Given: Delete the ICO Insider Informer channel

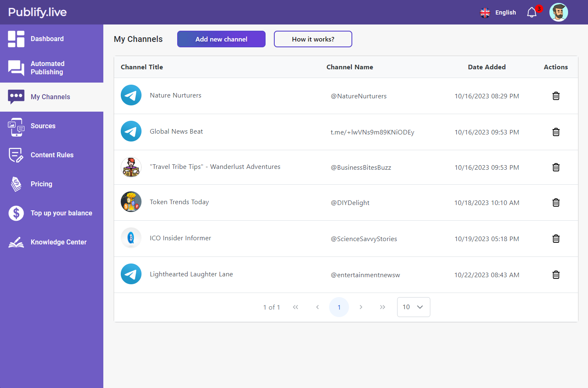Looking at the screenshot, I should click(x=556, y=239).
